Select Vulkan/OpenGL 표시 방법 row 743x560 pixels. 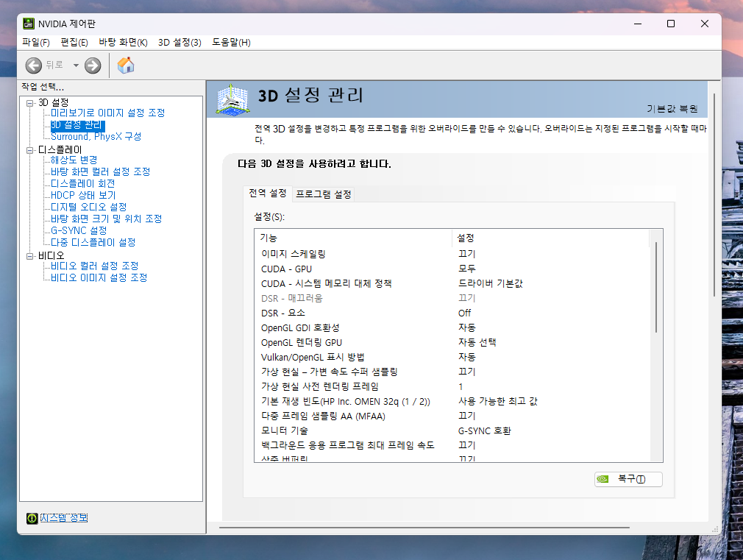452,357
